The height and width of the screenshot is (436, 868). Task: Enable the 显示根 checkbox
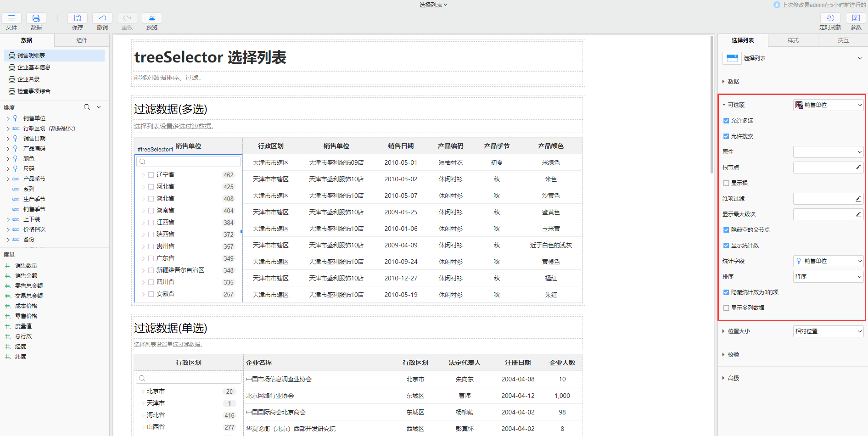(x=726, y=183)
